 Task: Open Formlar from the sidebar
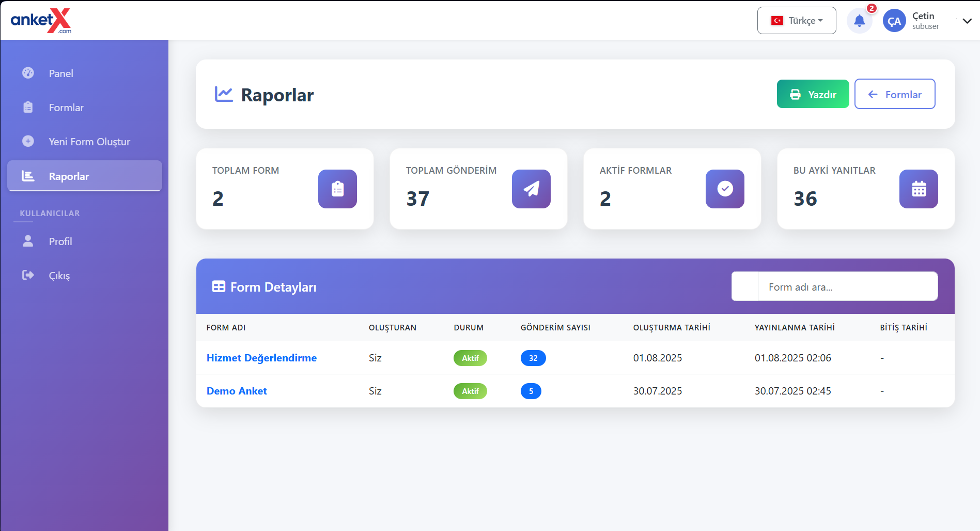click(x=66, y=108)
